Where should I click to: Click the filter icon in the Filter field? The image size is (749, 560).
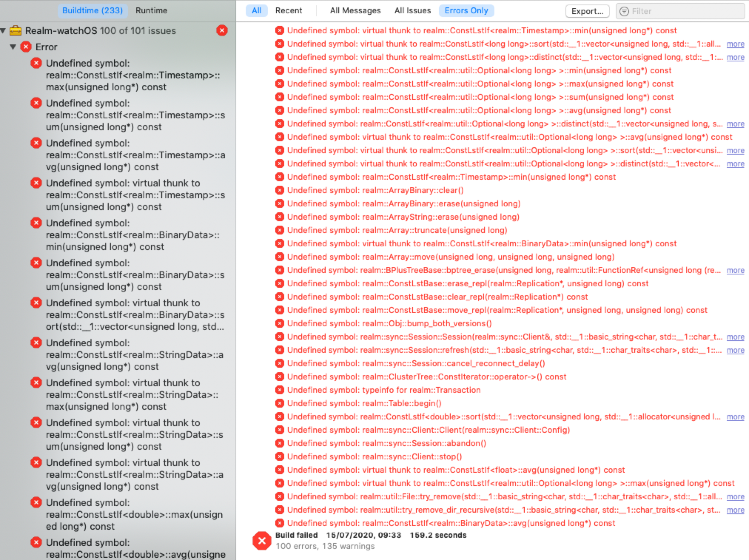(x=624, y=11)
